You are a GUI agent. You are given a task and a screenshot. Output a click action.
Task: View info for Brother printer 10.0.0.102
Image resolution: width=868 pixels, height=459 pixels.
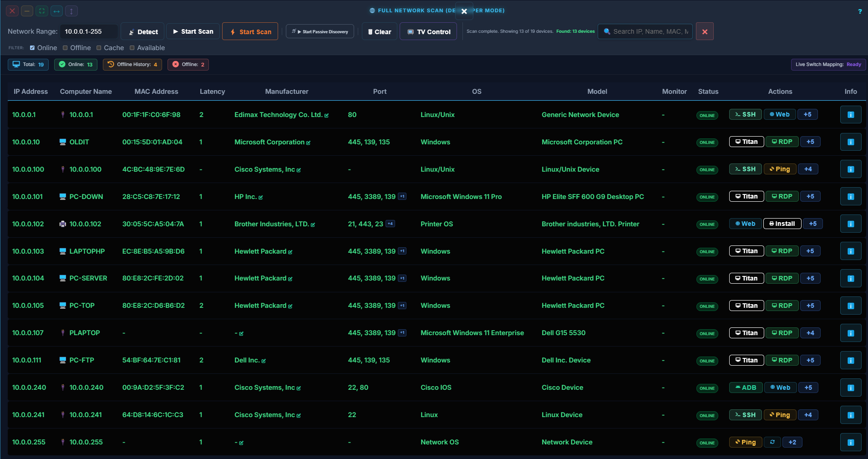[x=850, y=224]
